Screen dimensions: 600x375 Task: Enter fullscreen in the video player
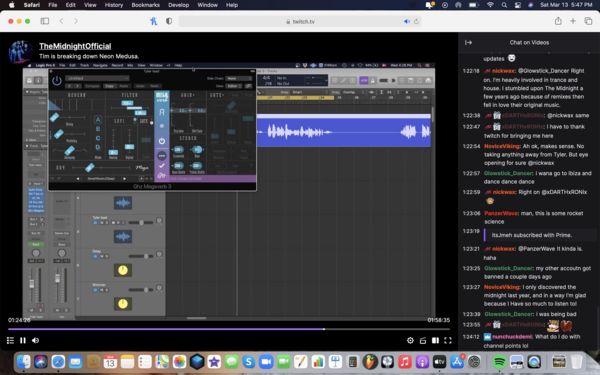[448, 340]
